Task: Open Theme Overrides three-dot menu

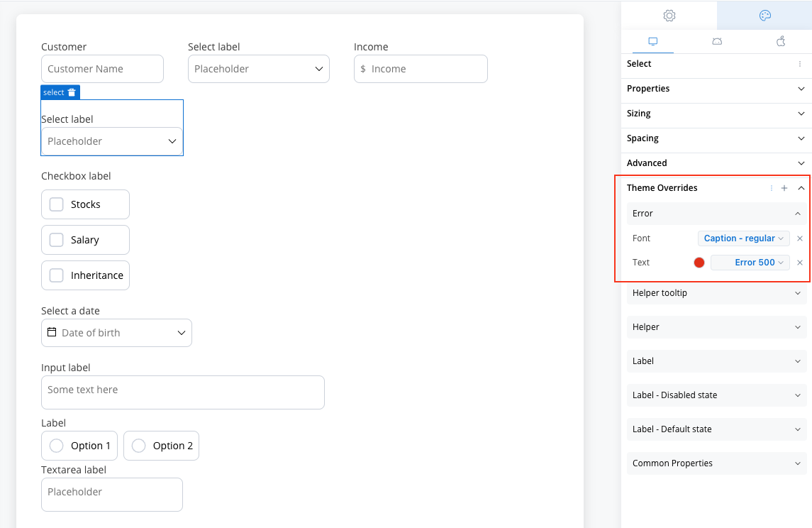Action: tap(772, 188)
